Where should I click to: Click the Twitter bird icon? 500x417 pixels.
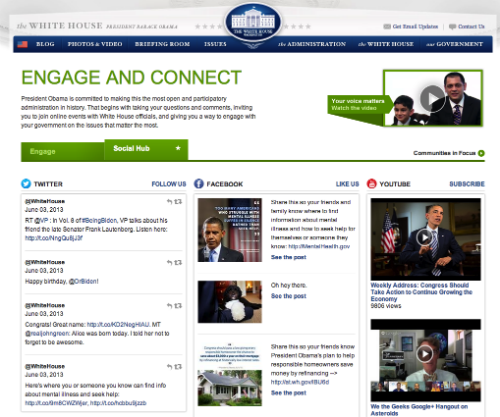[x=26, y=184]
